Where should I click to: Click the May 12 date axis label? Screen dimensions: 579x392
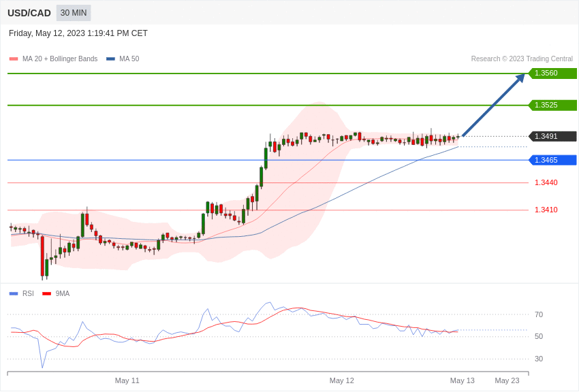coord(341,380)
